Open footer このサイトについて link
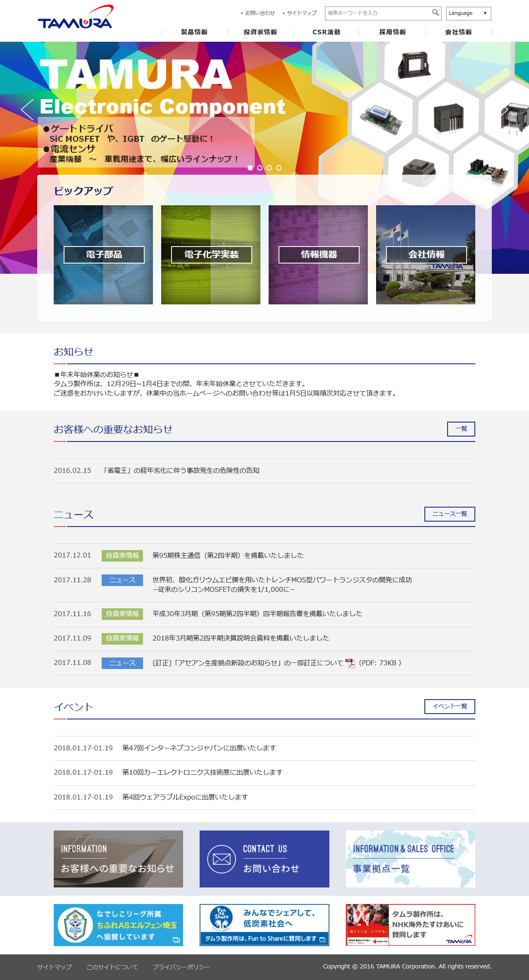Screen dimensions: 529x980 coord(112,967)
